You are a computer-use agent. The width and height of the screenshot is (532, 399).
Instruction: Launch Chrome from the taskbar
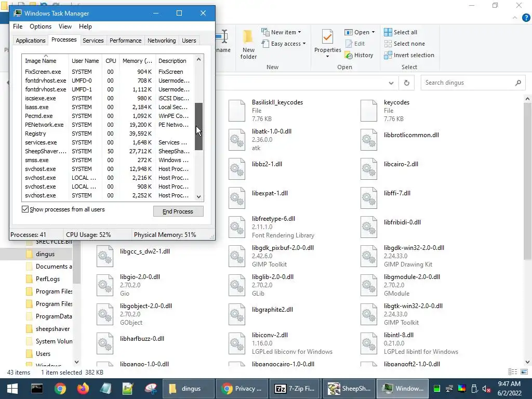tap(60, 389)
